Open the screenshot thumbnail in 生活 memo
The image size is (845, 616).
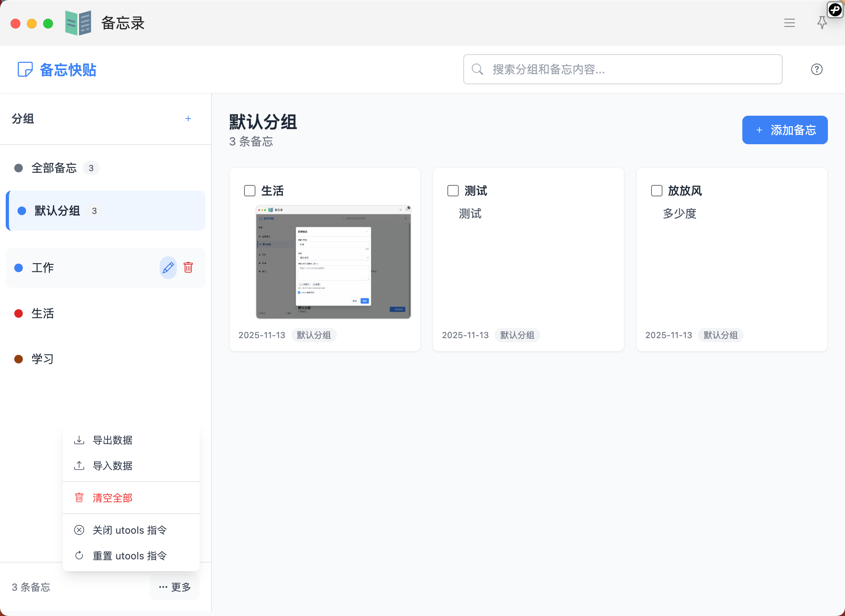[x=333, y=262]
